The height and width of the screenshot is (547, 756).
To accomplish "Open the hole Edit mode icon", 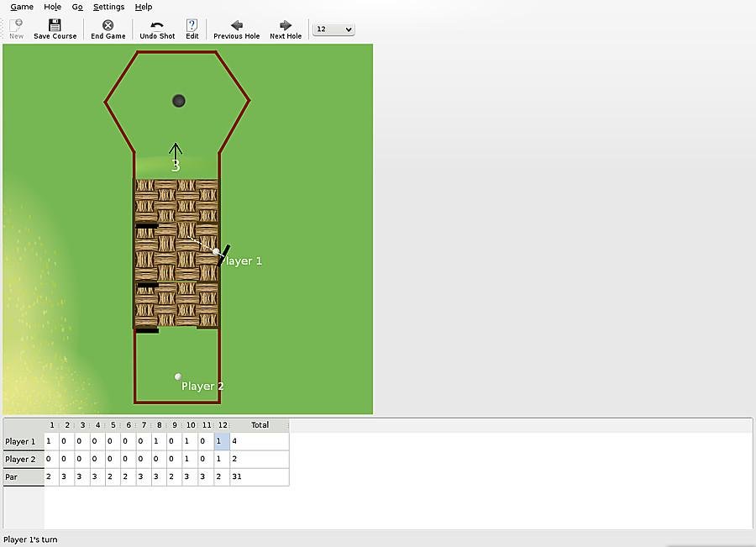I will click(192, 25).
